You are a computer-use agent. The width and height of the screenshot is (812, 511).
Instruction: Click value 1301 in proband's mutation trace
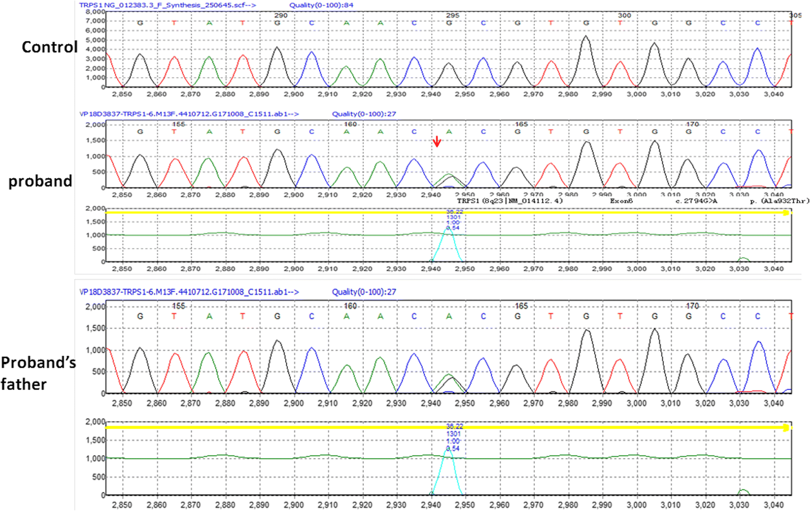pos(453,217)
